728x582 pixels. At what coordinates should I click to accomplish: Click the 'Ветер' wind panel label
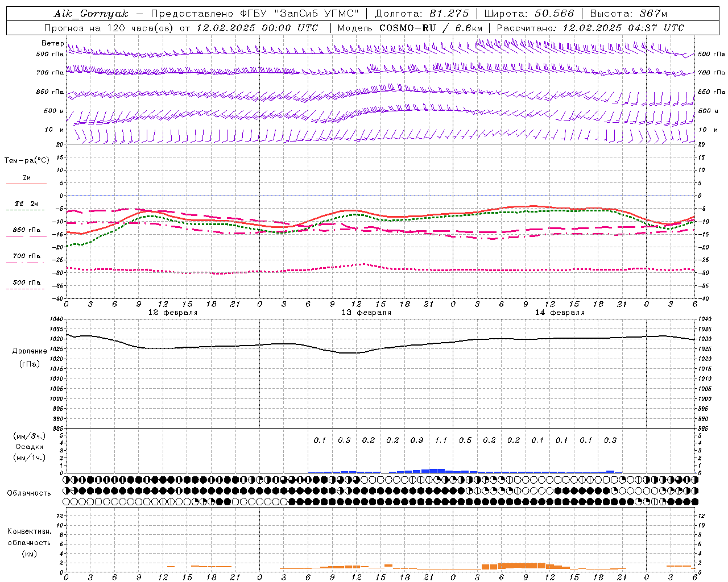coord(53,43)
